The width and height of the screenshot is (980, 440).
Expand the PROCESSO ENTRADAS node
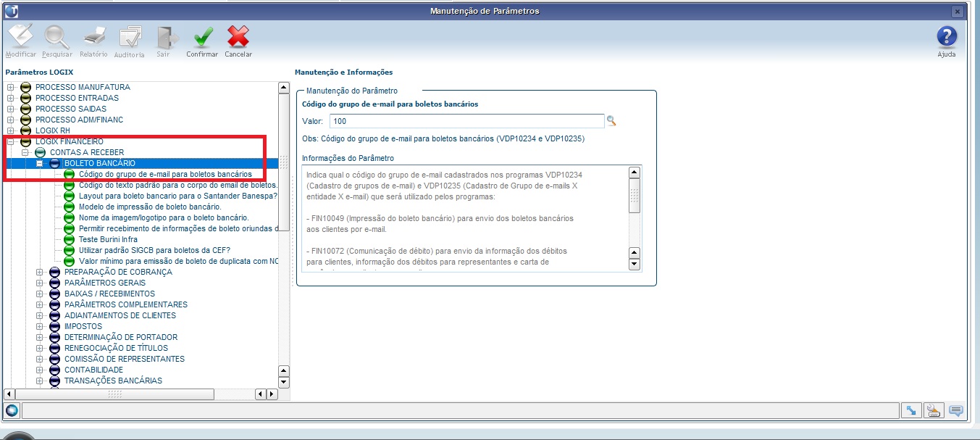[x=11, y=99]
